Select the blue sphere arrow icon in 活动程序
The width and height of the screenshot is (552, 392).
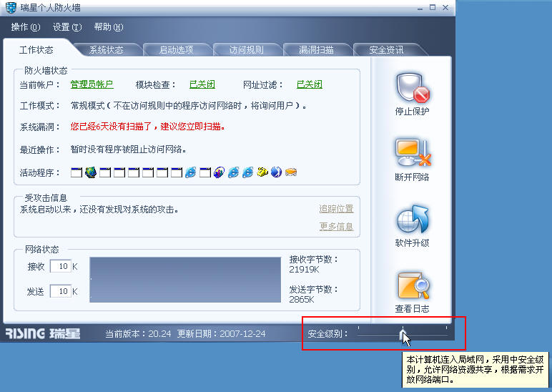point(276,172)
